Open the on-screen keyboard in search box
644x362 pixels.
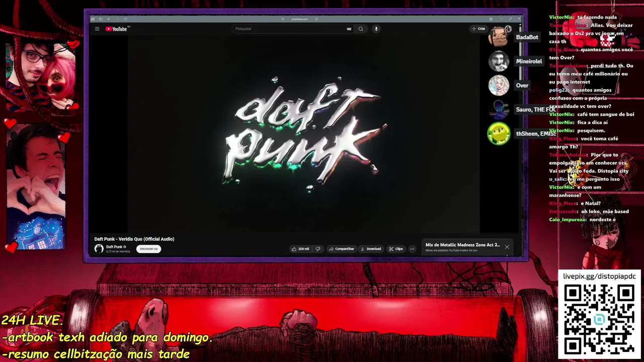click(349, 29)
